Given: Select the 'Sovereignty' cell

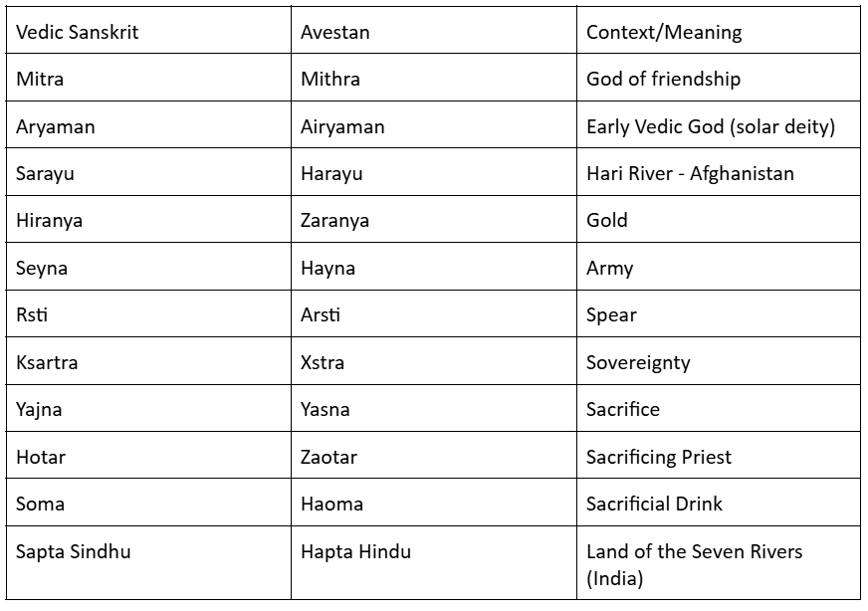Looking at the screenshot, I should click(719, 361).
